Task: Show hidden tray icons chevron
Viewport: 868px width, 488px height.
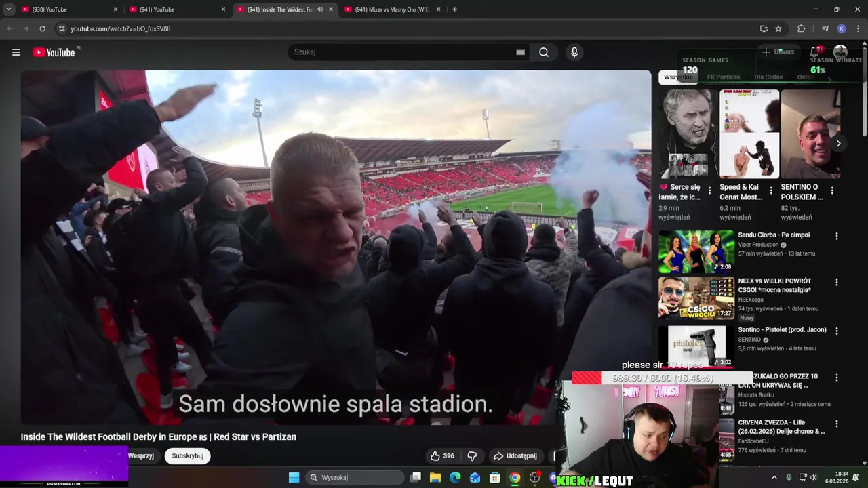Action: (774, 477)
